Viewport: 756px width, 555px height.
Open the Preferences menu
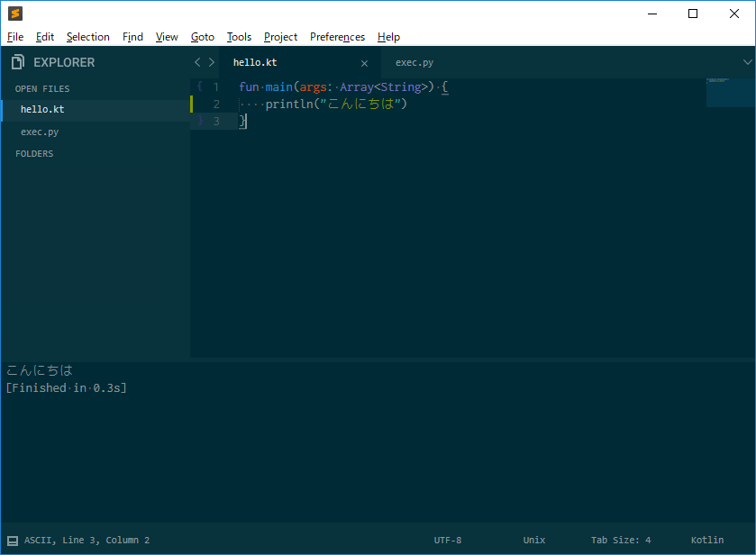click(x=337, y=37)
